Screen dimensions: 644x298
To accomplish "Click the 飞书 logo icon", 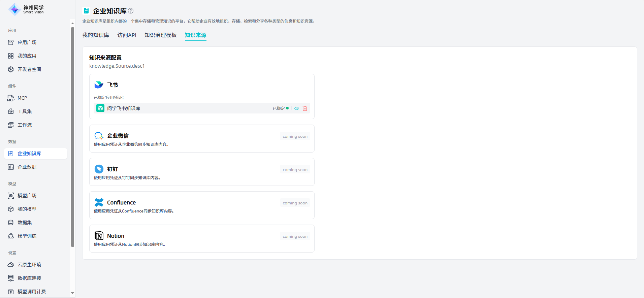I will click(99, 85).
